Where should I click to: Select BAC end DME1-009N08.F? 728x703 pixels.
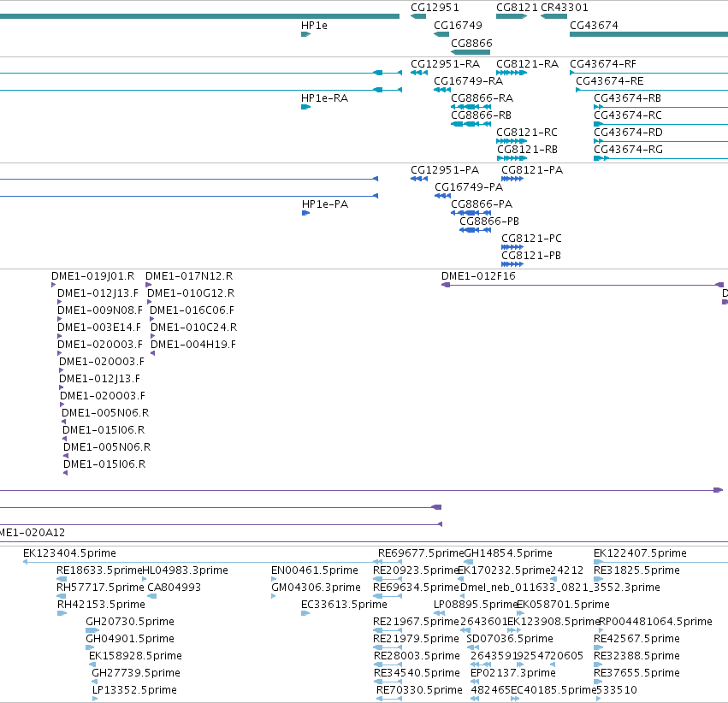coord(100,310)
